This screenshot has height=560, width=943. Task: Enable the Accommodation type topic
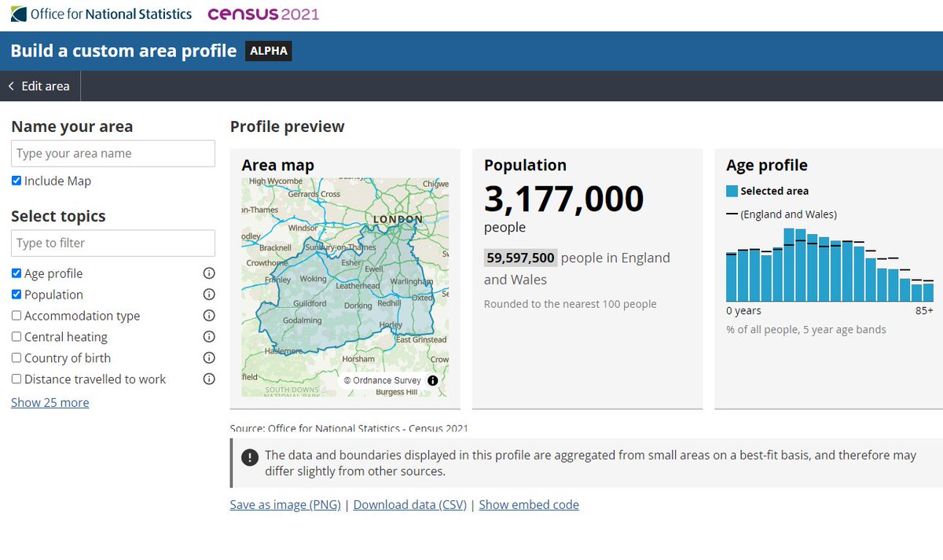pos(16,315)
